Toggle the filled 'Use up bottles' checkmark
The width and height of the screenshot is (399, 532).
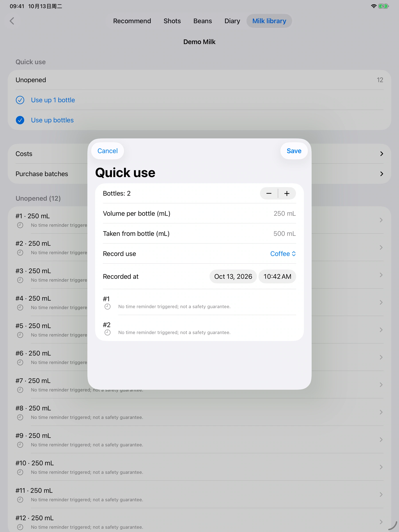tap(20, 120)
